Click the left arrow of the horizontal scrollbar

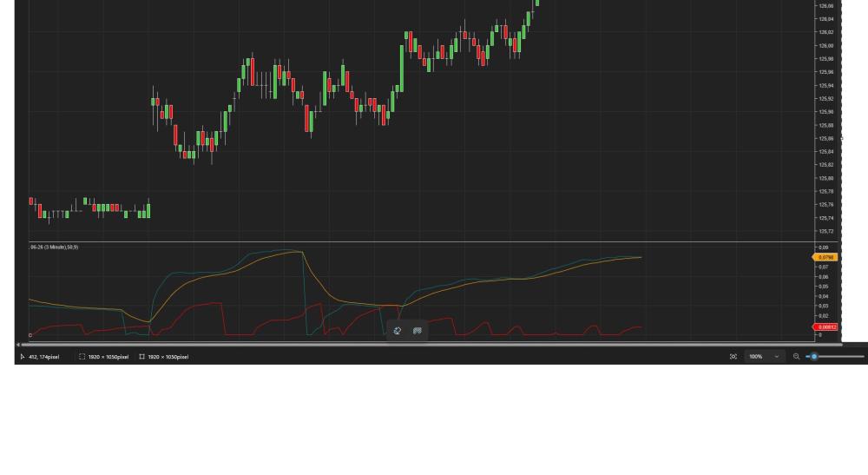pos(18,345)
